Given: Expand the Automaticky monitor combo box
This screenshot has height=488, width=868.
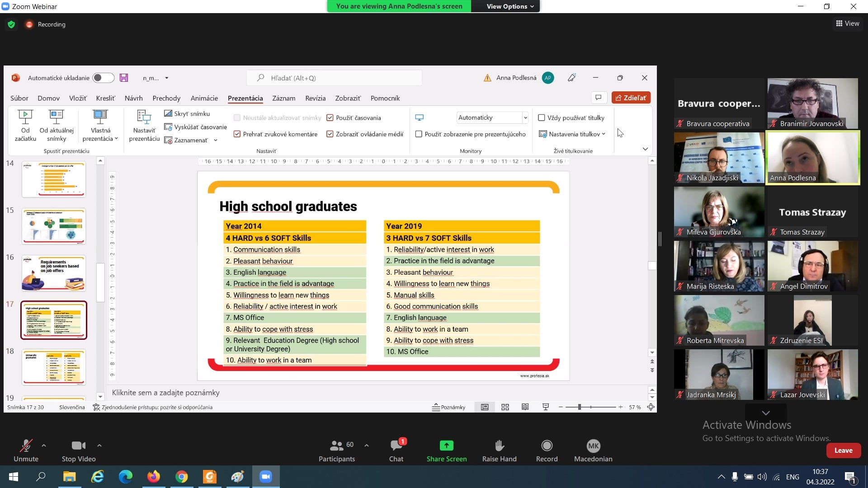Looking at the screenshot, I should [x=525, y=118].
